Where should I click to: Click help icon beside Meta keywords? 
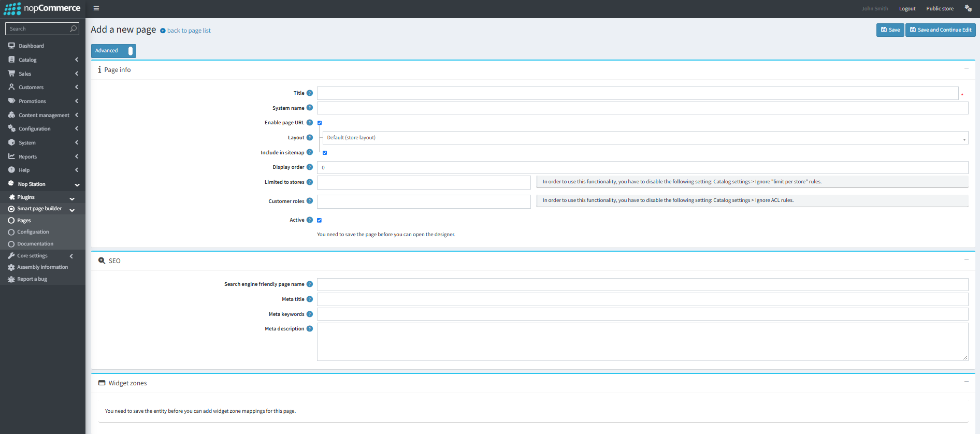pyautogui.click(x=310, y=314)
